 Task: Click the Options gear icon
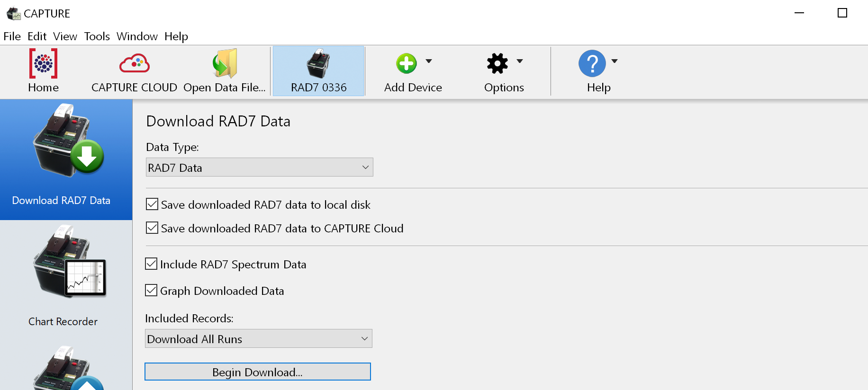[497, 63]
